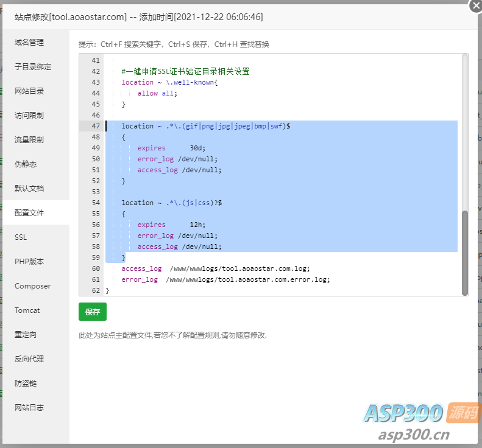Go to 流量限制 tab
The image size is (482, 448).
29,140
